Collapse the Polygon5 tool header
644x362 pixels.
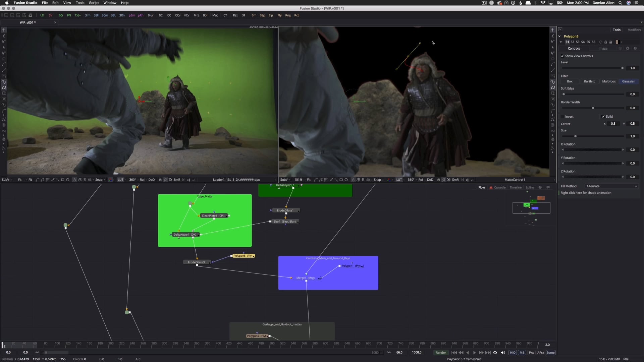coord(559,36)
